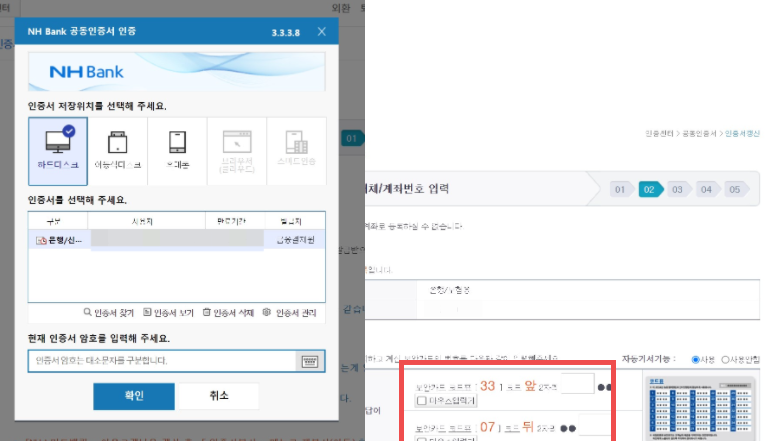The width and height of the screenshot is (775, 441).
Task: Click the 확인 button
Action: [134, 396]
